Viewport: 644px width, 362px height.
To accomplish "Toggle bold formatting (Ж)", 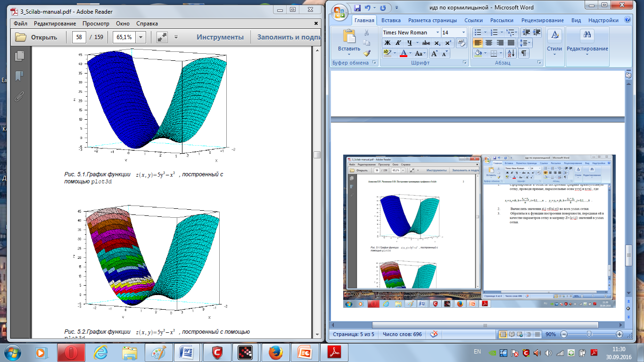I will [x=387, y=43].
